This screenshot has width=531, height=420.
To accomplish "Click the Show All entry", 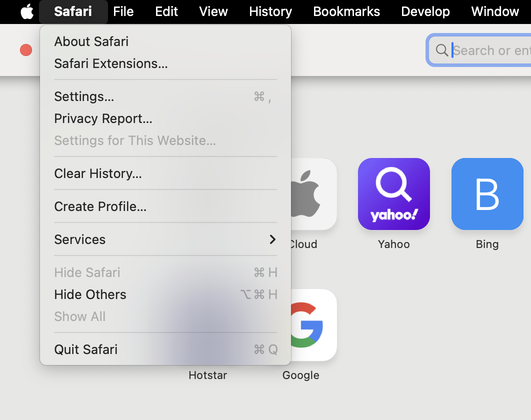I will coord(165,316).
